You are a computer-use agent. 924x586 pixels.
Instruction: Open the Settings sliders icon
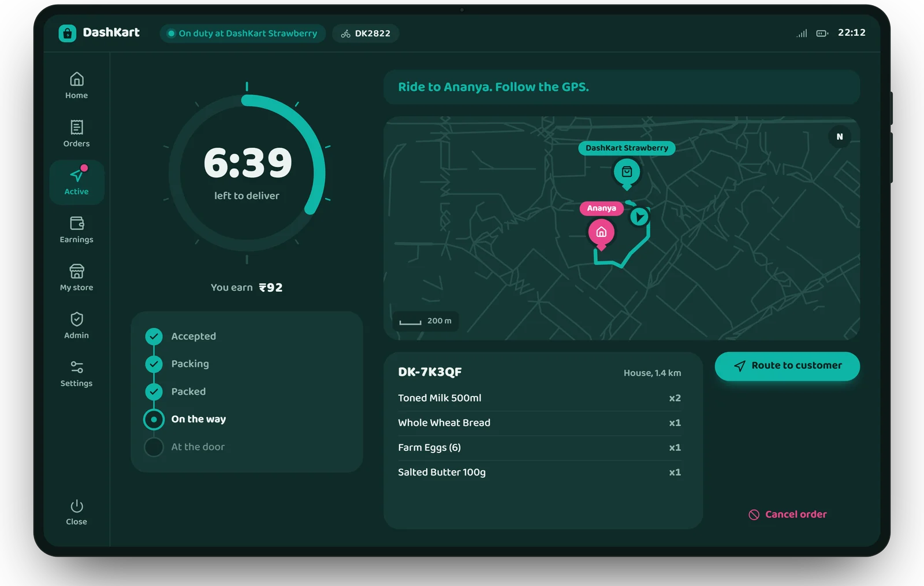77,367
